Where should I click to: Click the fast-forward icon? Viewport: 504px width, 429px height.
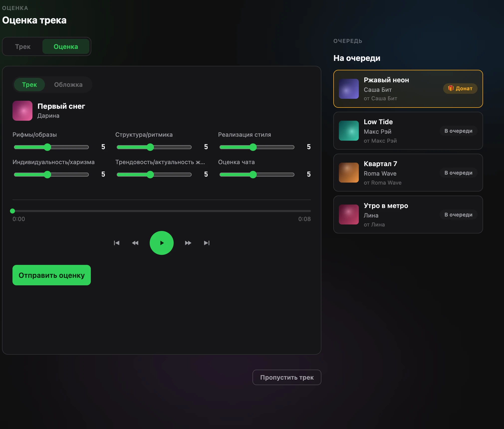coord(188,243)
